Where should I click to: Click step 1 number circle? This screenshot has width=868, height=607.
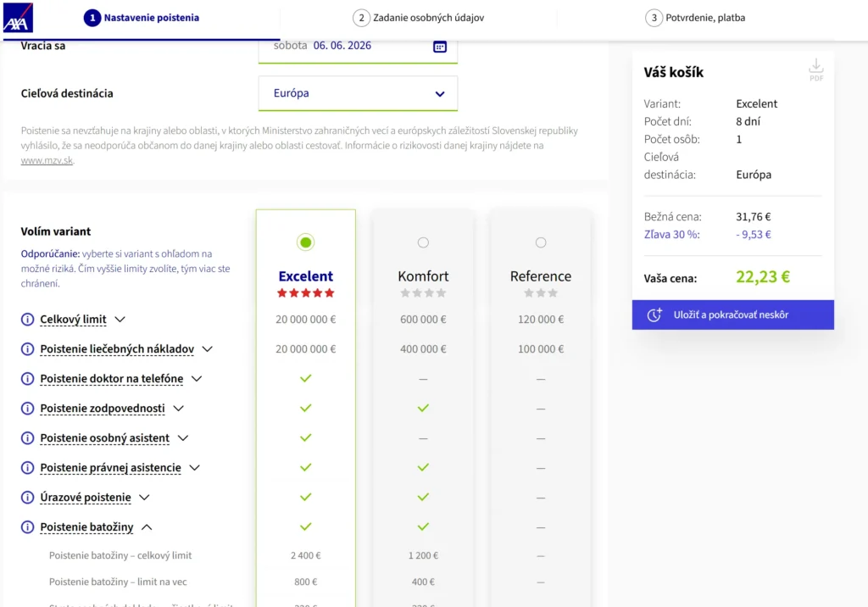[92, 18]
